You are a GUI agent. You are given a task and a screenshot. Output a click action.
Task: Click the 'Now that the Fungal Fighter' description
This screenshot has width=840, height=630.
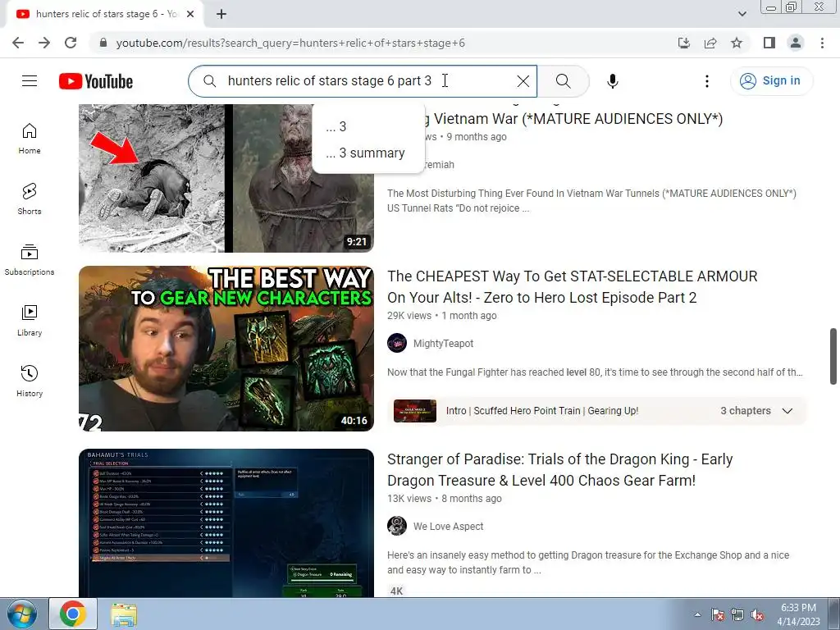point(595,372)
